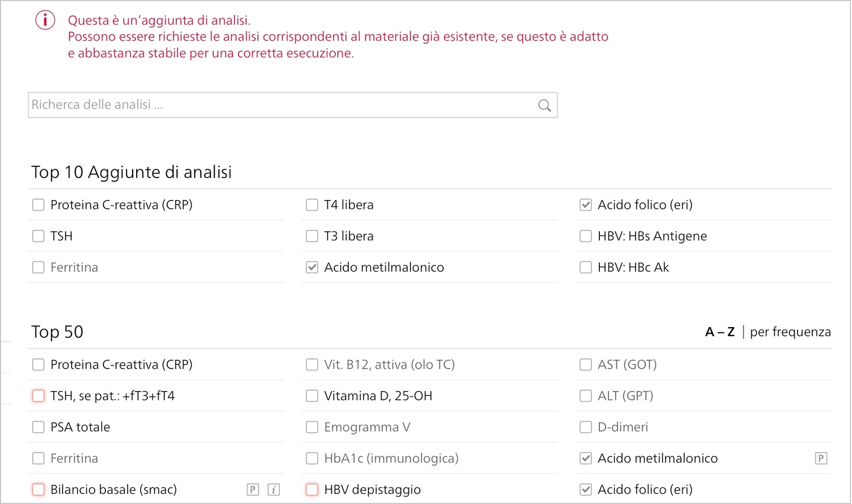Open the info icon for Bilancio basale (smac)
This screenshot has width=852, height=504.
click(273, 489)
